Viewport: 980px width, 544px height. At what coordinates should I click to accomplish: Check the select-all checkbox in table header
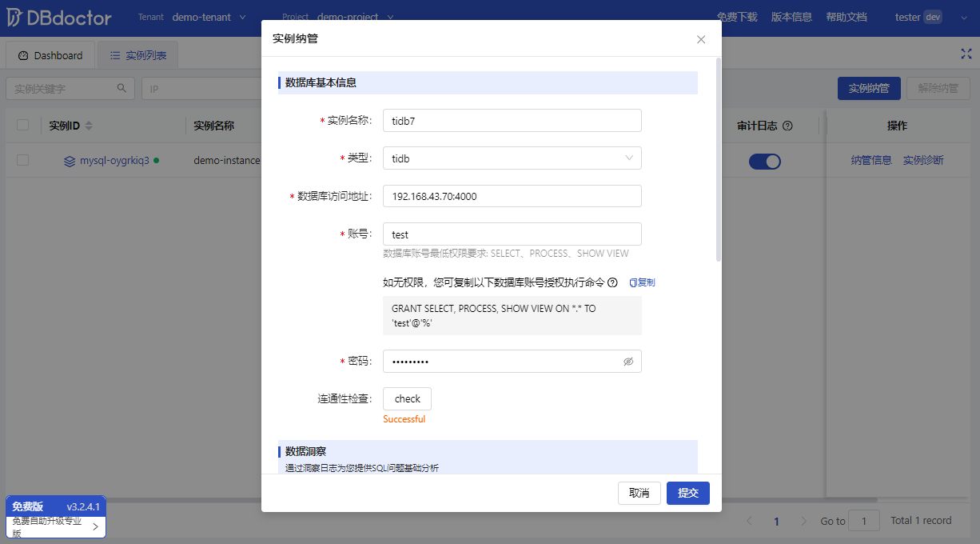tap(22, 125)
